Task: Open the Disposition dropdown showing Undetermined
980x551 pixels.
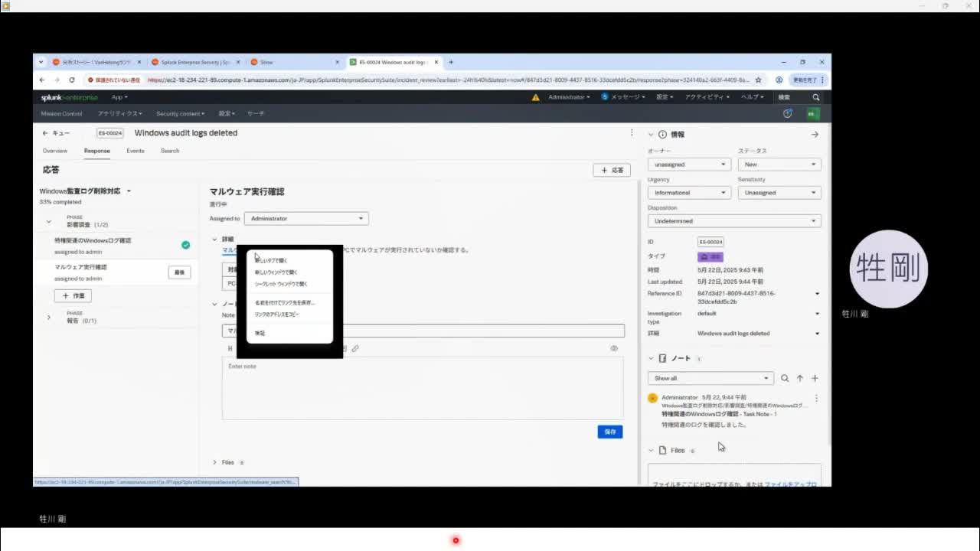Action: 733,221
